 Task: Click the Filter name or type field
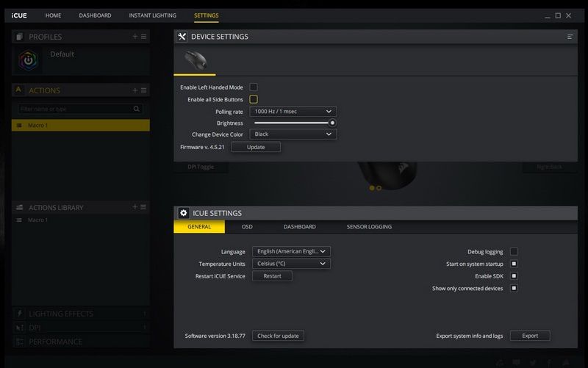pos(80,109)
